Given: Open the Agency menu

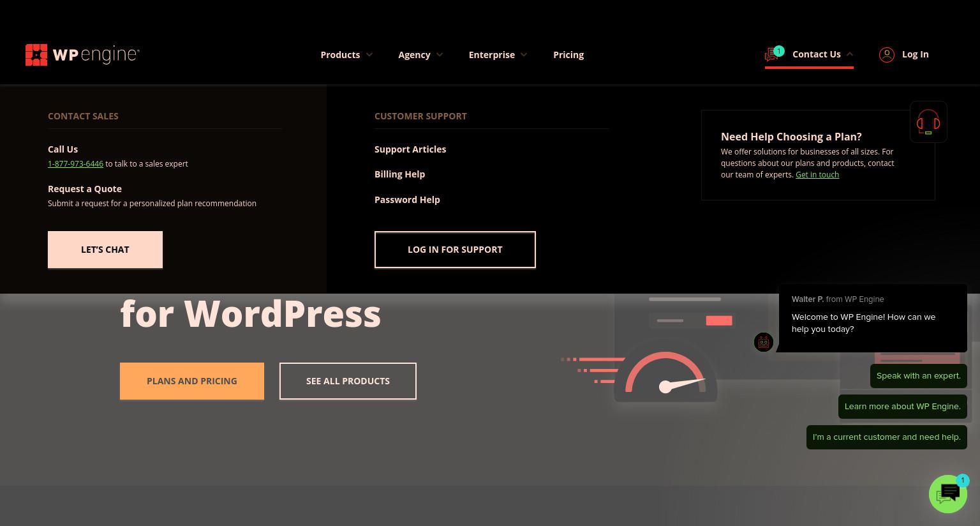Looking at the screenshot, I should 414,55.
